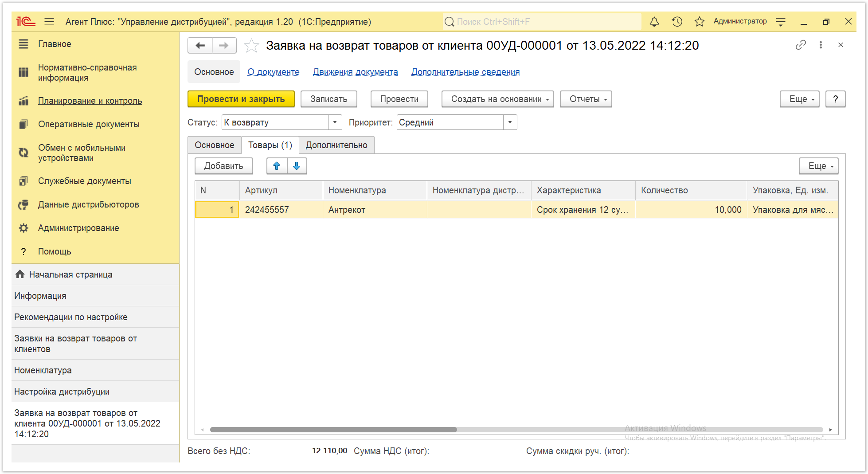Click the search field Поиск

click(x=542, y=21)
